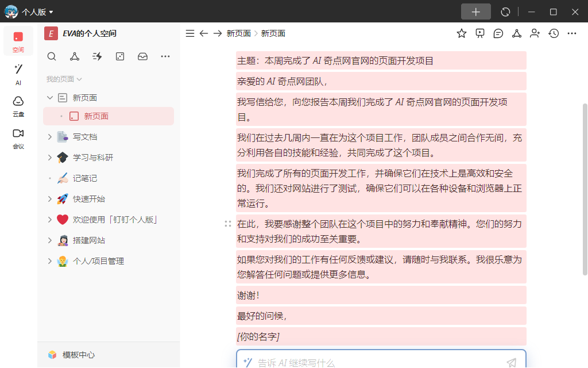Open the 空间 section in the left rail

18,41
